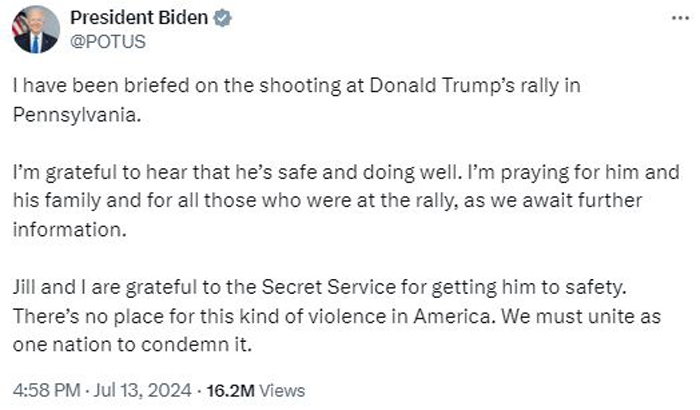Click the line mentioning Donald Trump's rally
Image resolution: width=700 pixels, height=410 pixels.
pyautogui.click(x=297, y=85)
